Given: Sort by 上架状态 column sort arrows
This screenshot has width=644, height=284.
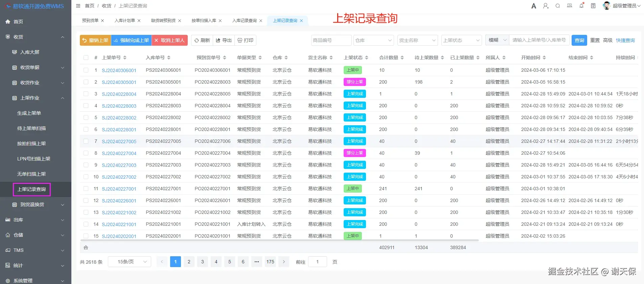Looking at the screenshot, I should click(x=367, y=58).
